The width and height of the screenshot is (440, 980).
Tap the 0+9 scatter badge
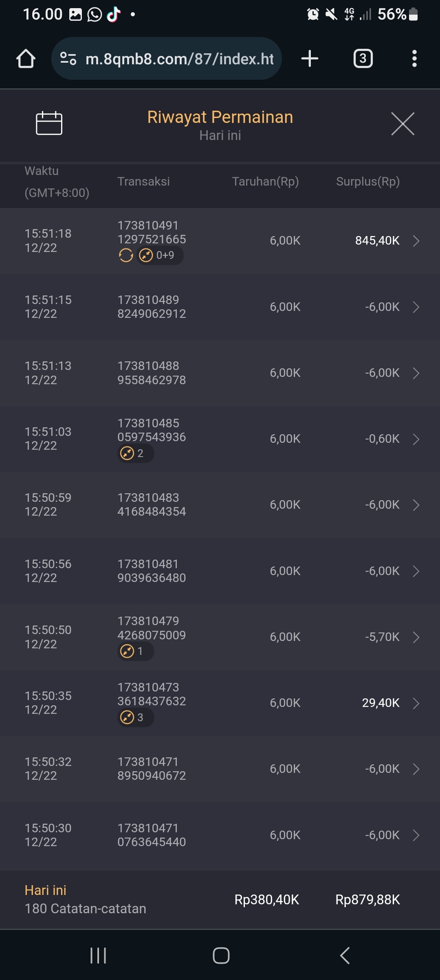[x=160, y=256]
